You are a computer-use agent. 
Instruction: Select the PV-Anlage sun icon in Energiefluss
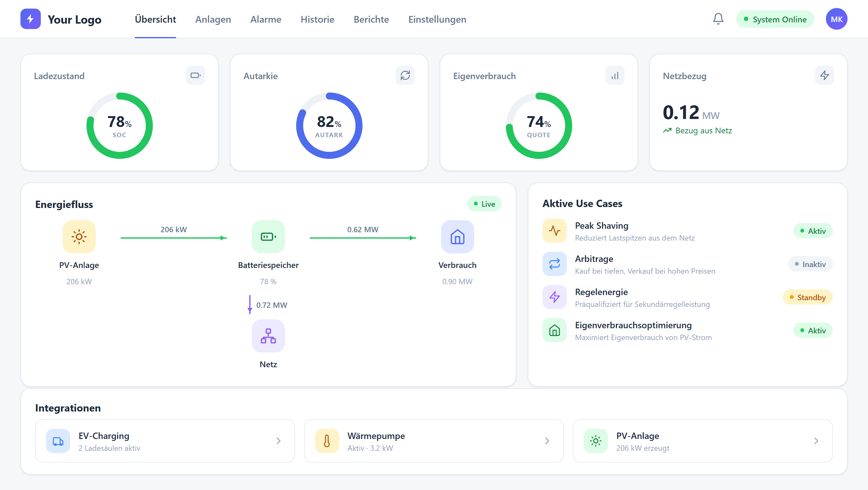pyautogui.click(x=79, y=237)
